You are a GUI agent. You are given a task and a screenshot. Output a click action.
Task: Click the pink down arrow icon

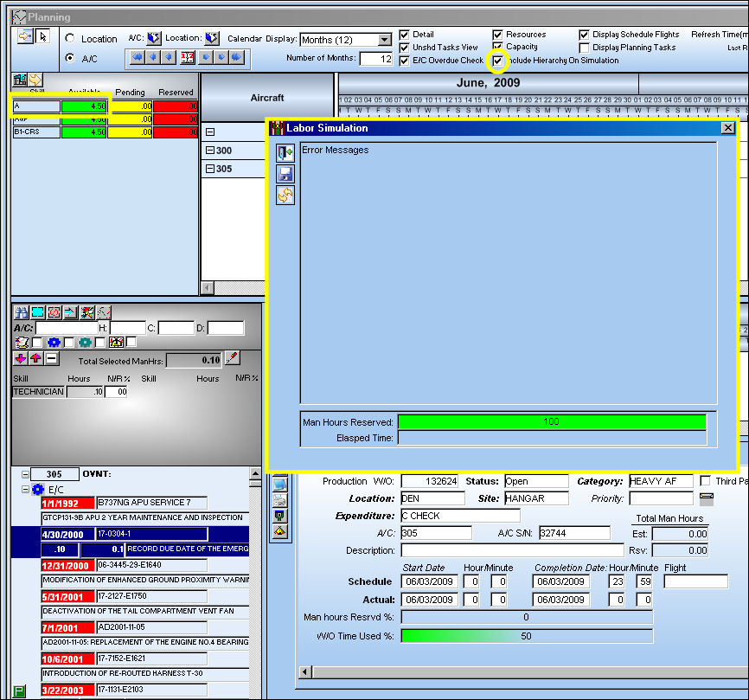(21, 358)
